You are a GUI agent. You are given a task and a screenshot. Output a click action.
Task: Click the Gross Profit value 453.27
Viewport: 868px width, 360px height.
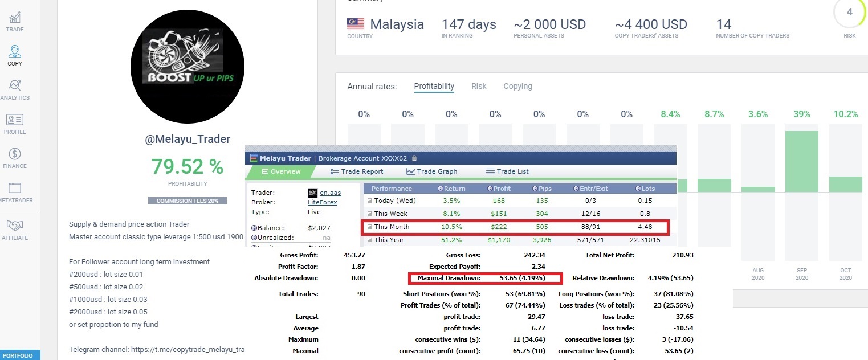pos(354,255)
